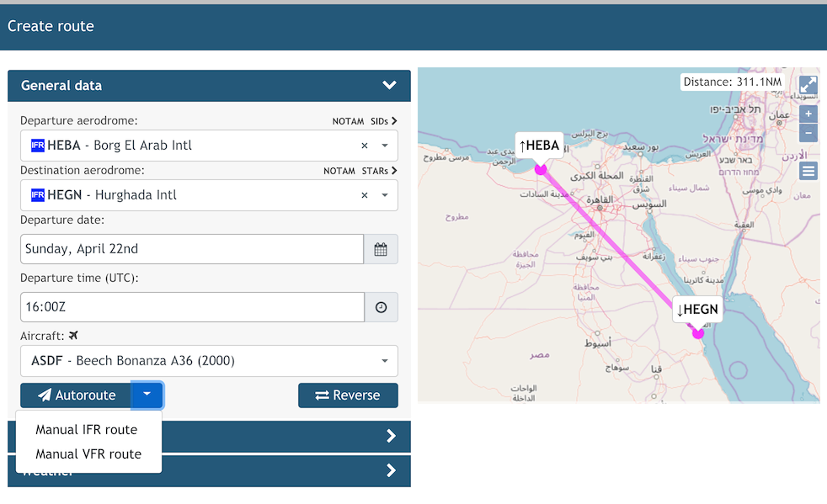This screenshot has width=827, height=504.
Task: Choose Manual IFR route
Action: tap(86, 429)
